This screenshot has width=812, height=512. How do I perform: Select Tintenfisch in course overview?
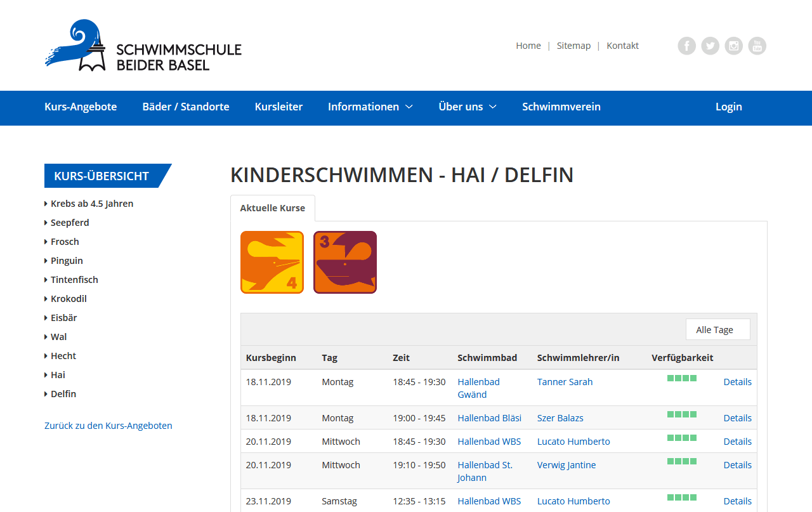pos(74,280)
